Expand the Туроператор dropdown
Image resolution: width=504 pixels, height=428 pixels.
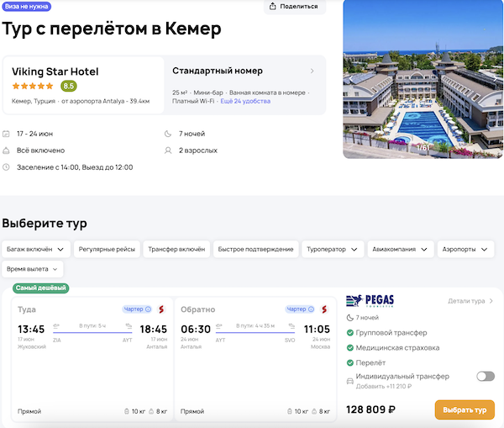click(333, 249)
